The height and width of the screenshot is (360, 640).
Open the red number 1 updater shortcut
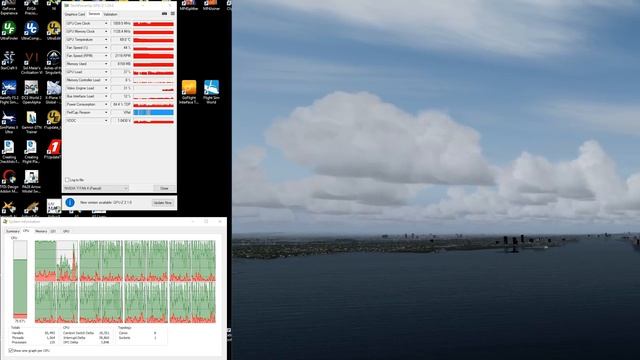click(x=53, y=149)
